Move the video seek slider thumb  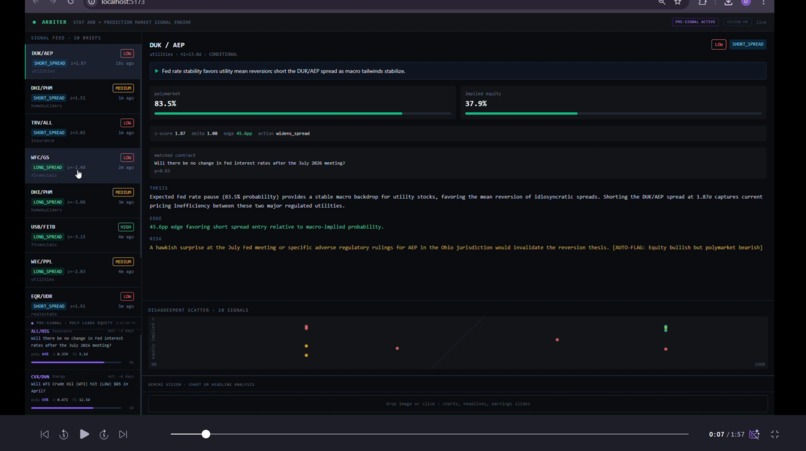pos(206,434)
